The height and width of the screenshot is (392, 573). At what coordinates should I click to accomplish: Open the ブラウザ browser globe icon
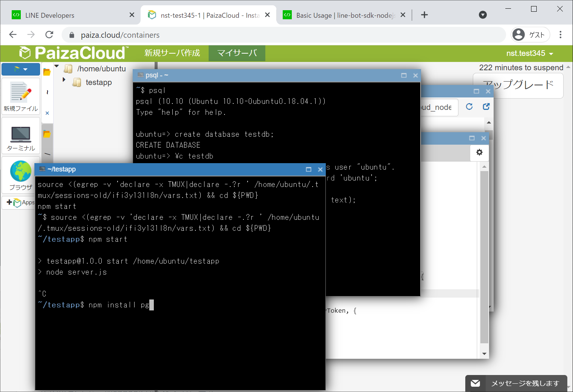point(21,175)
